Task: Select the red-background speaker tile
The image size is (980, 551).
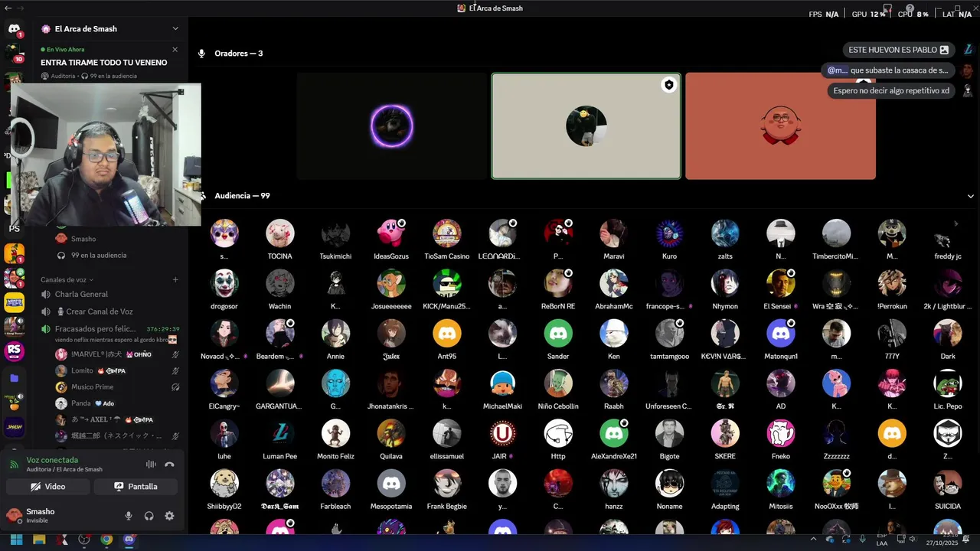Action: tap(780, 126)
